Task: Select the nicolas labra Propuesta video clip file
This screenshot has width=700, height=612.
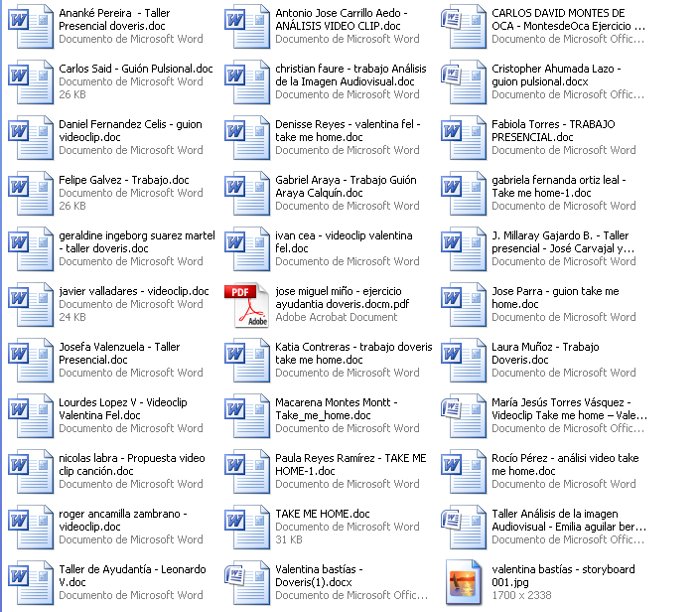Action: [x=131, y=465]
